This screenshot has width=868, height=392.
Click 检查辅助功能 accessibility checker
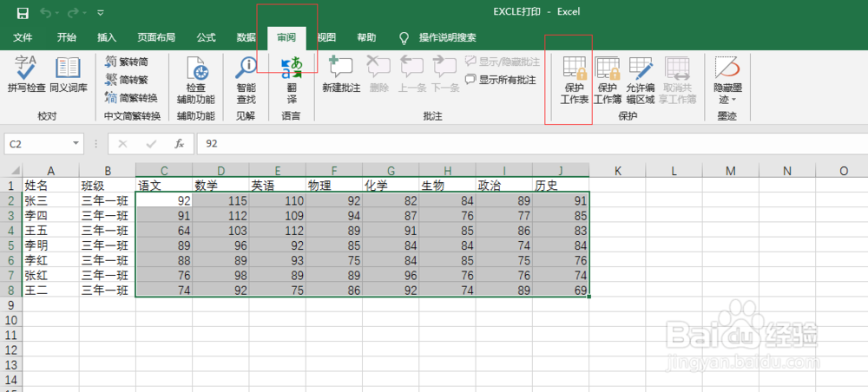(195, 80)
